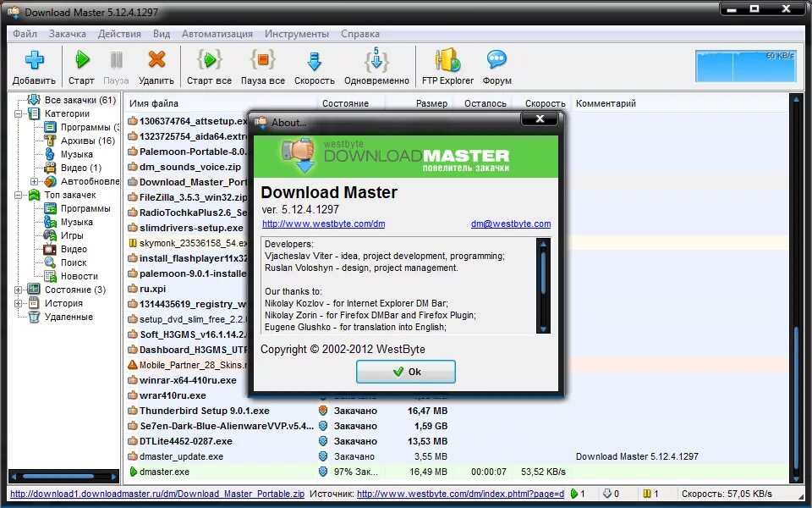The height and width of the screenshot is (508, 812).
Task: Click the About credits scrollbar up arrow
Action: tap(543, 244)
